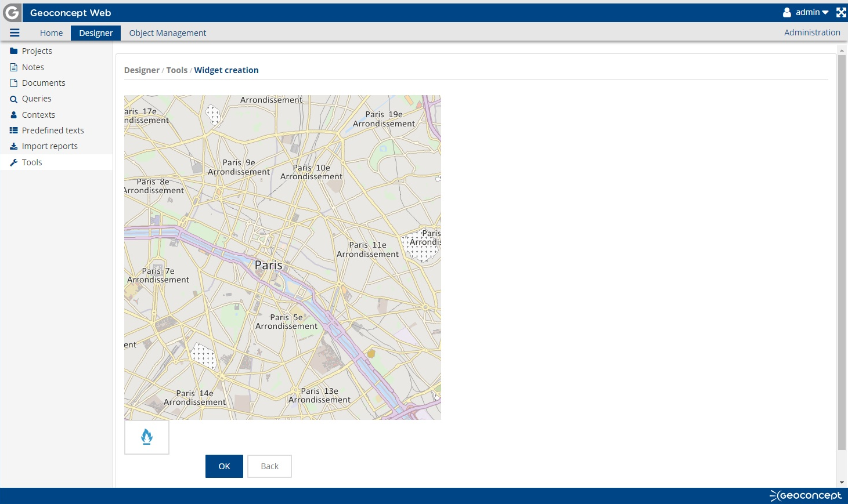Screen dimensions: 848x504
Task: Click the Import reports download icon
Action: tap(14, 146)
